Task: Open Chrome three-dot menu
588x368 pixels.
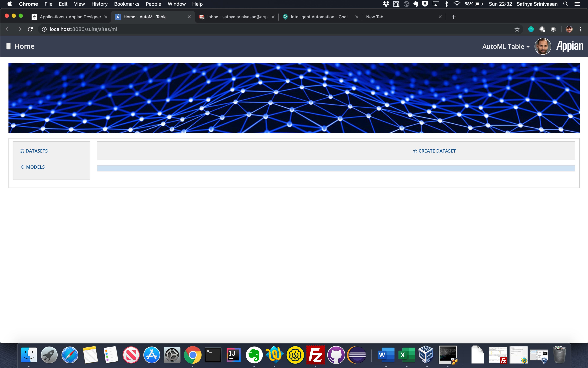Action: (x=580, y=29)
